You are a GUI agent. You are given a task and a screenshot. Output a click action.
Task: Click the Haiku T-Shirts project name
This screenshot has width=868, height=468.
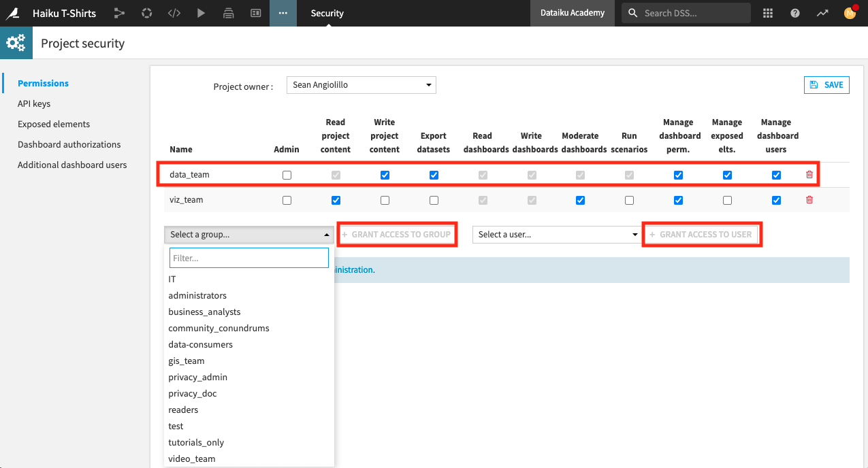(x=64, y=13)
